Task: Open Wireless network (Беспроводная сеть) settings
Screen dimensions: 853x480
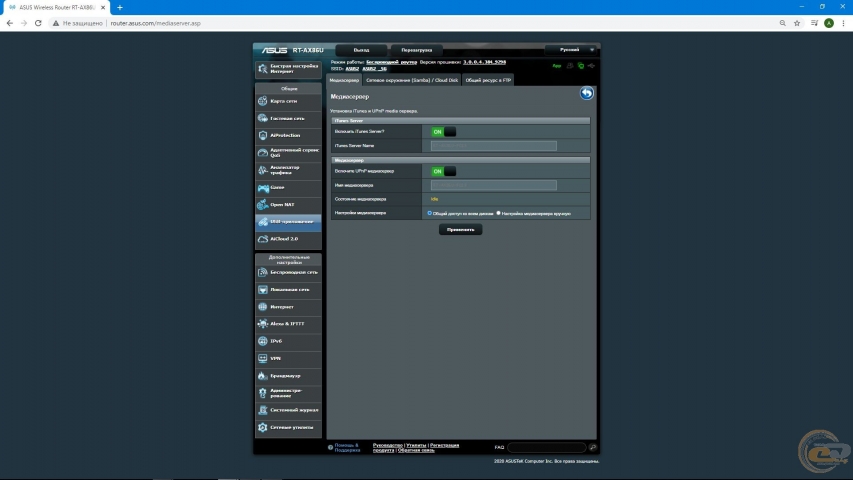Action: coord(288,272)
